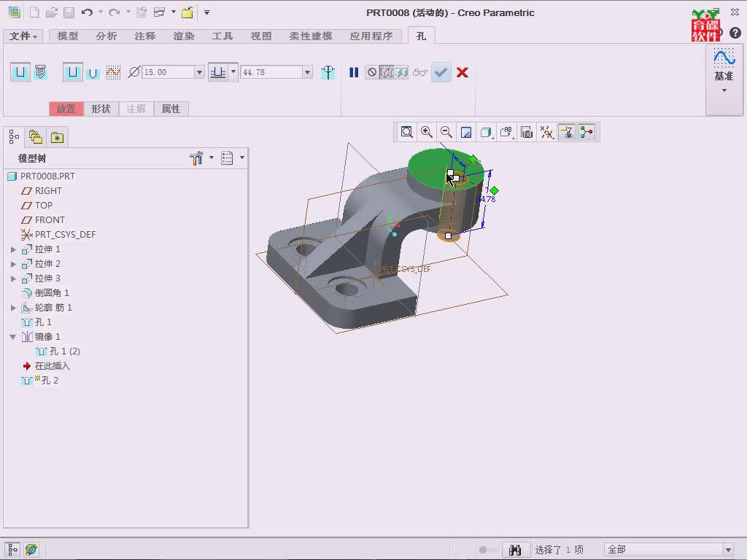The image size is (747, 560).
Task: Choose sketch-defined drill hole profile
Action: pos(113,72)
